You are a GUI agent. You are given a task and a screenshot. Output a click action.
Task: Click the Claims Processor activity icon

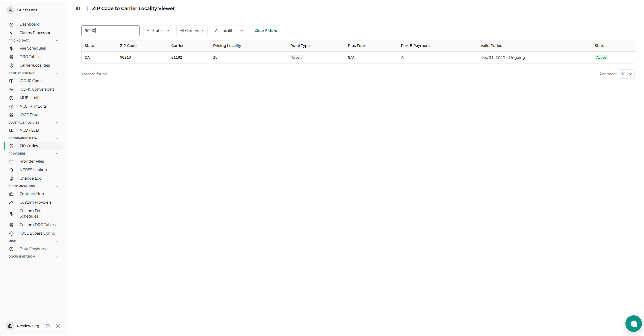pyautogui.click(x=11, y=33)
